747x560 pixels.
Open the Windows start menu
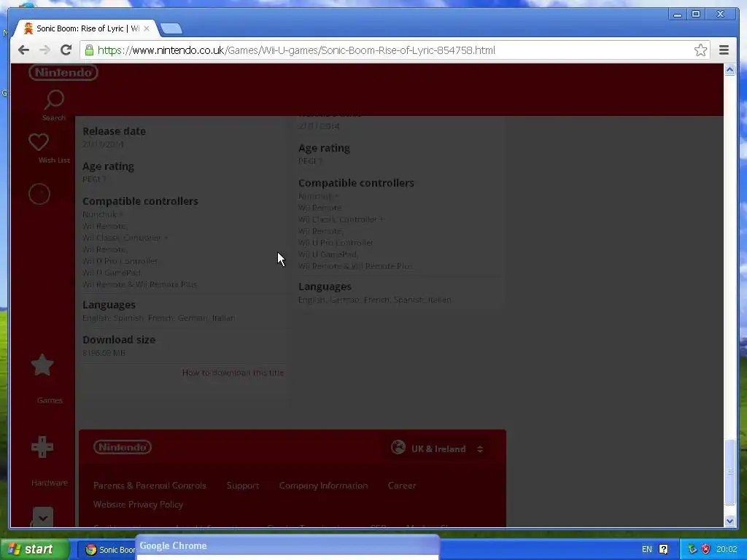[x=35, y=549]
